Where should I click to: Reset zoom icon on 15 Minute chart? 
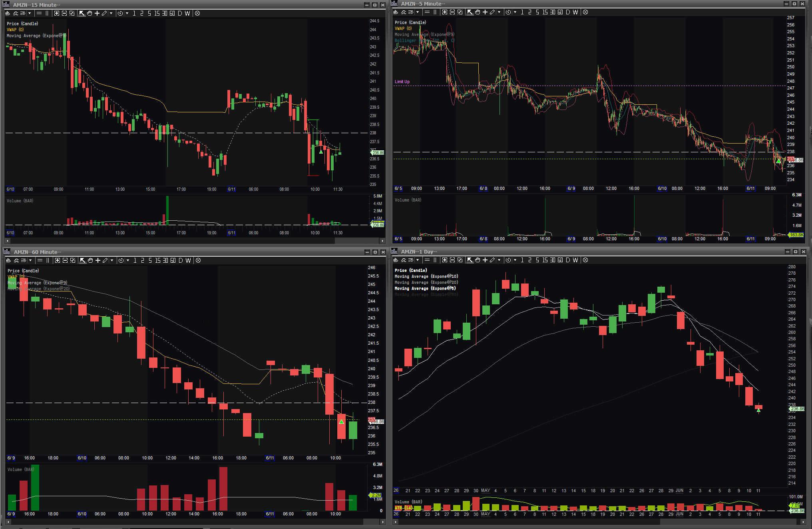72,13
